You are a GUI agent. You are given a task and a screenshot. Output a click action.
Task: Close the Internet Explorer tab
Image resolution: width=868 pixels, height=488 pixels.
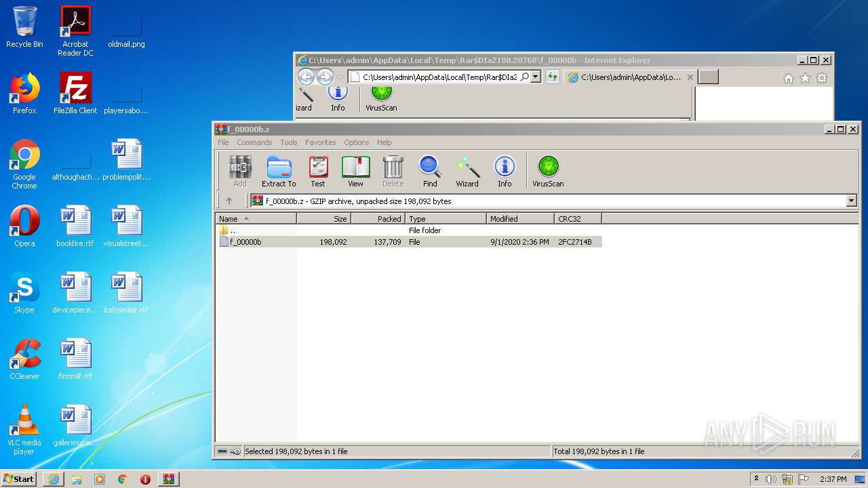coord(690,77)
